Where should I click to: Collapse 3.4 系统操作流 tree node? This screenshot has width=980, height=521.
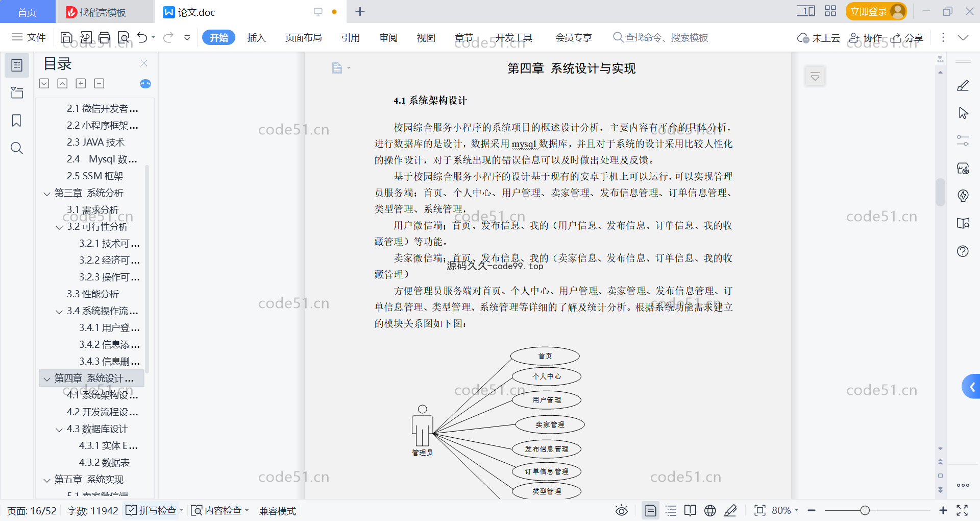tap(59, 311)
